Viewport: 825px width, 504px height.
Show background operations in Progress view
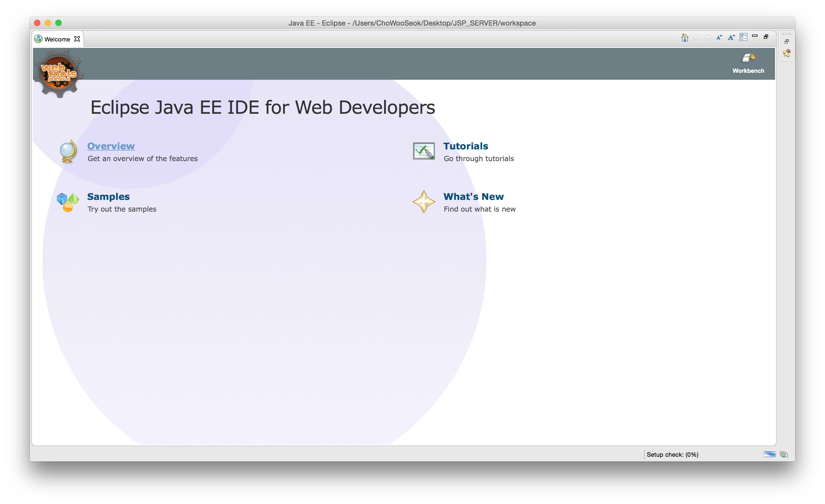[784, 455]
